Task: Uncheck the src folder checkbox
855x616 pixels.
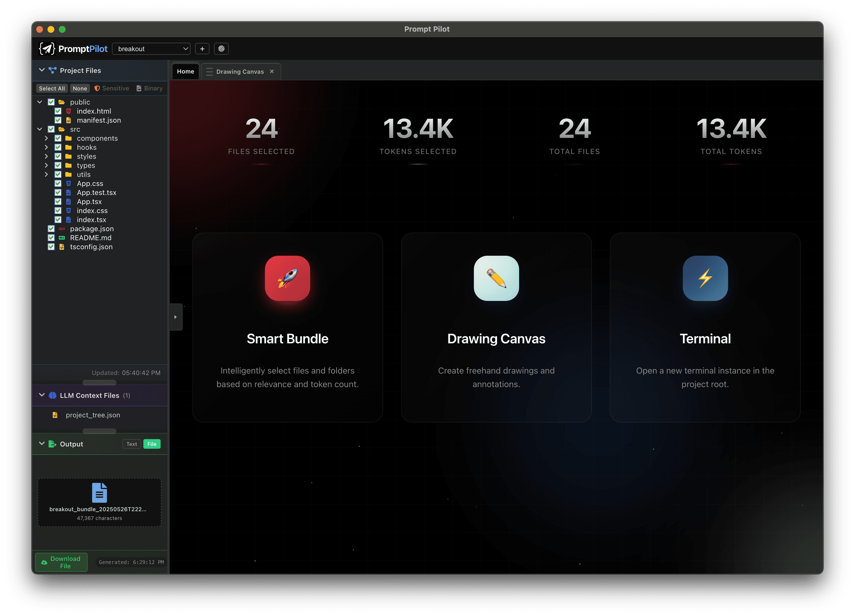Action: pyautogui.click(x=51, y=129)
